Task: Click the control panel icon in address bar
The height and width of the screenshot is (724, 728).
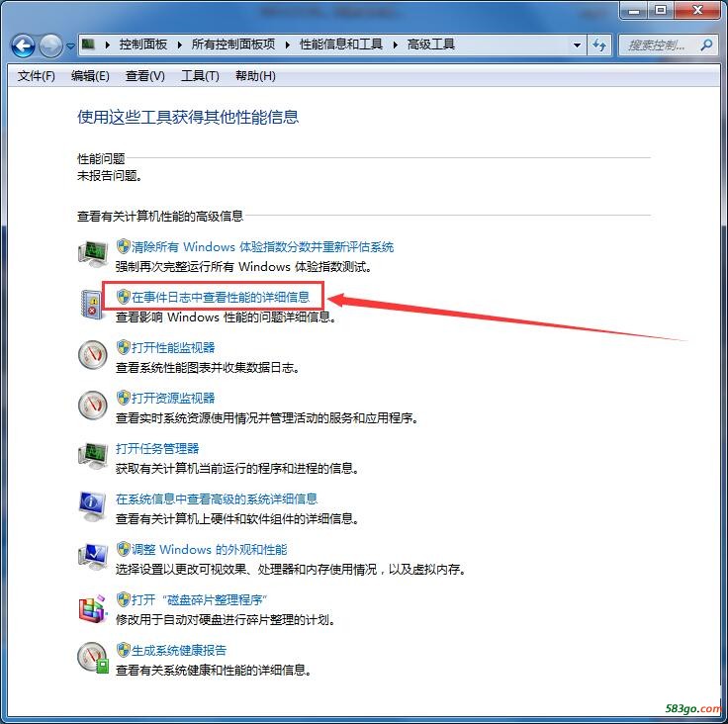Action: coord(89,45)
